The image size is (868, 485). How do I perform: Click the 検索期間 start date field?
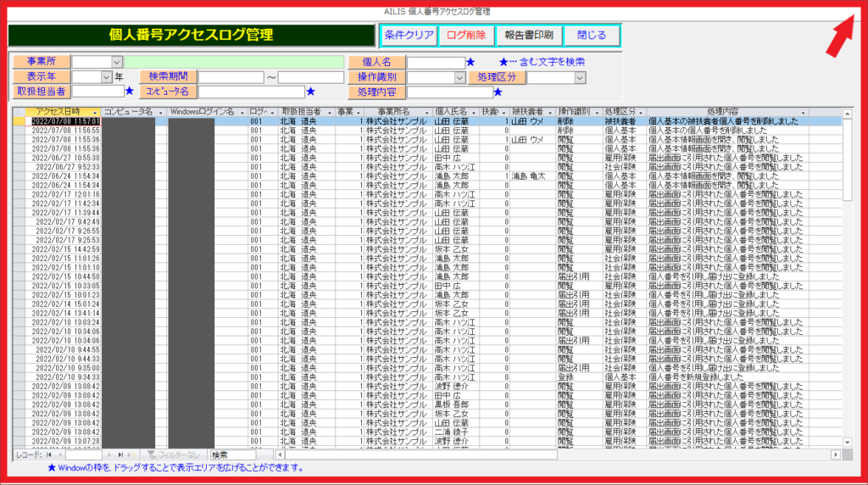click(231, 77)
